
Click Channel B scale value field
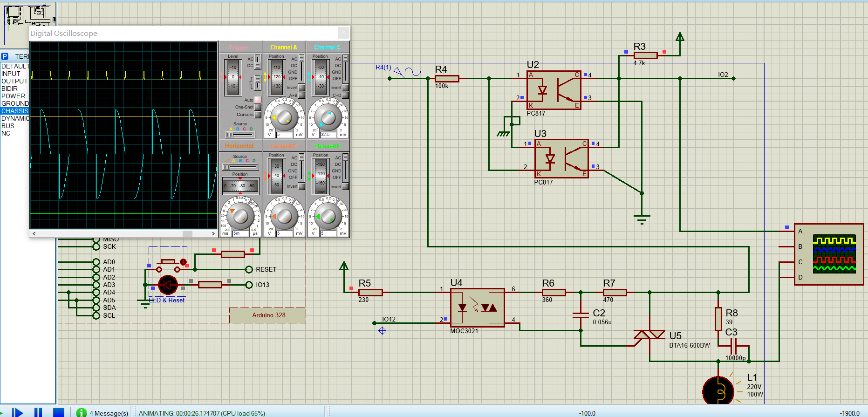(284, 233)
